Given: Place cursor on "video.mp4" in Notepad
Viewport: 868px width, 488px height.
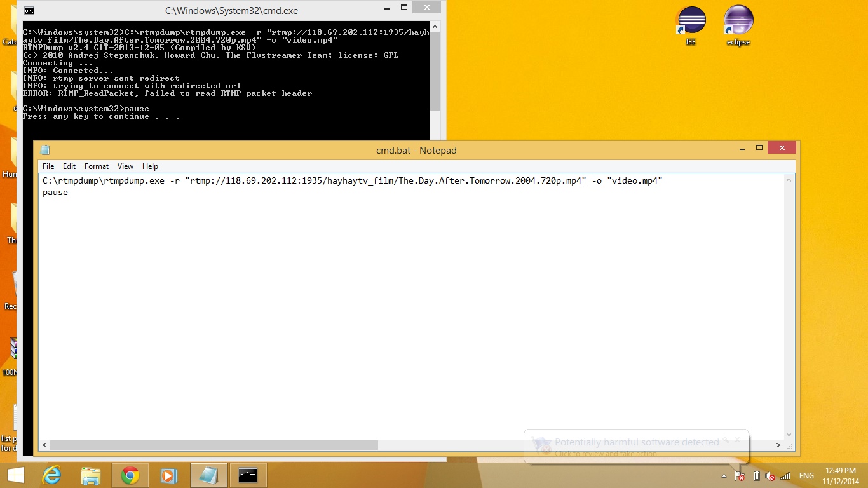Looking at the screenshot, I should click(x=635, y=181).
